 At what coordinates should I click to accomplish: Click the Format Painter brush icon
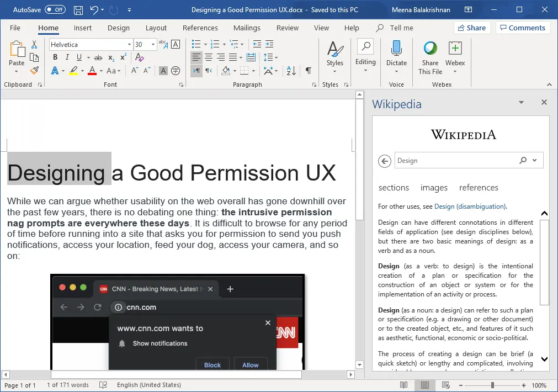click(x=34, y=71)
